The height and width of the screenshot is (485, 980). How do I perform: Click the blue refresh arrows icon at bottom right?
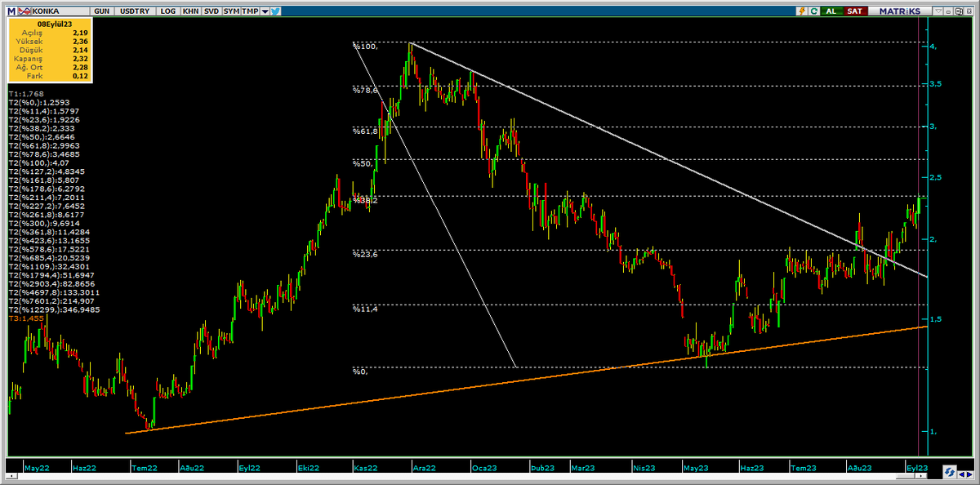(x=950, y=472)
